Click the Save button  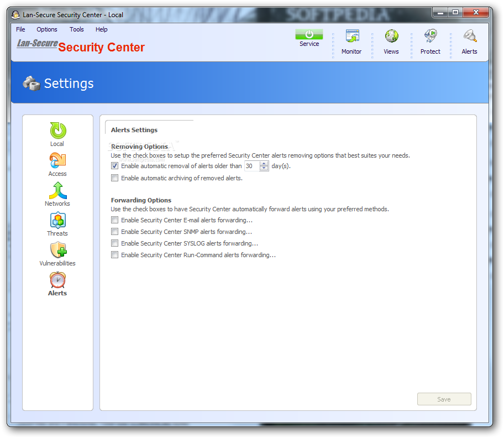(444, 399)
